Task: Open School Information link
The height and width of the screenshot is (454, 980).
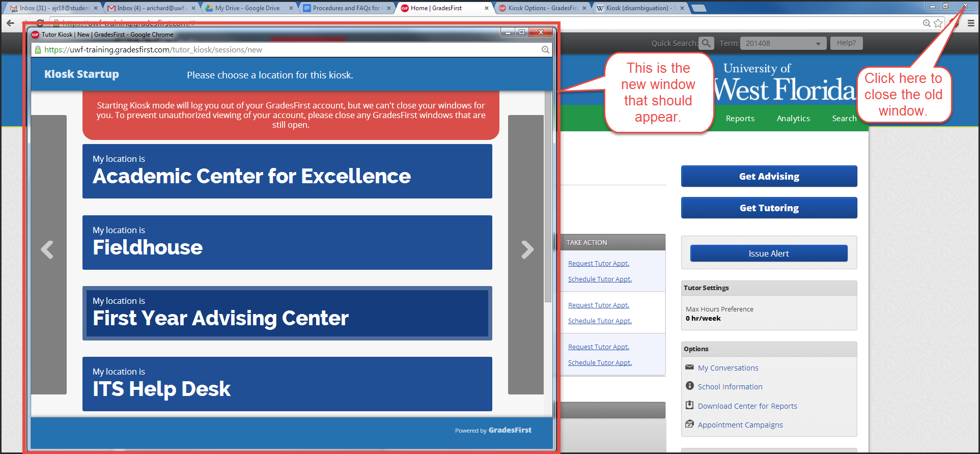Action: pyautogui.click(x=730, y=387)
